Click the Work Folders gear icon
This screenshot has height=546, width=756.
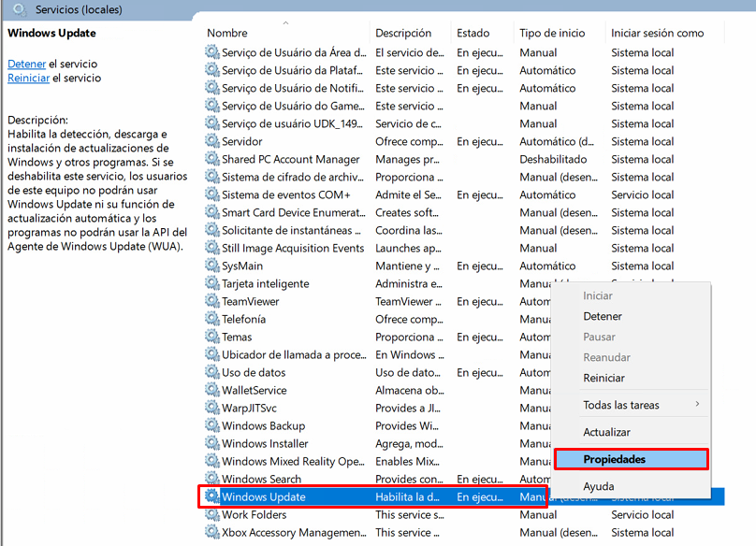(212, 514)
